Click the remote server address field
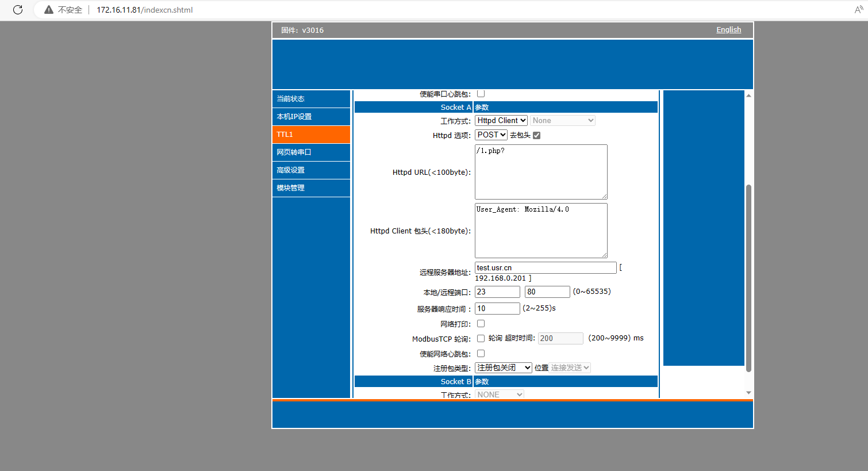This screenshot has height=471, width=868. 545,268
